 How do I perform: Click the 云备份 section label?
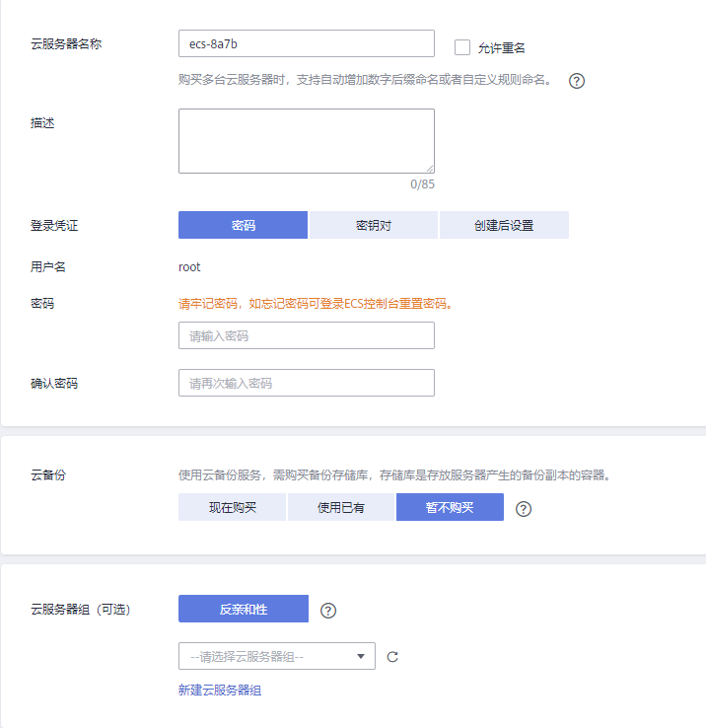(x=48, y=474)
